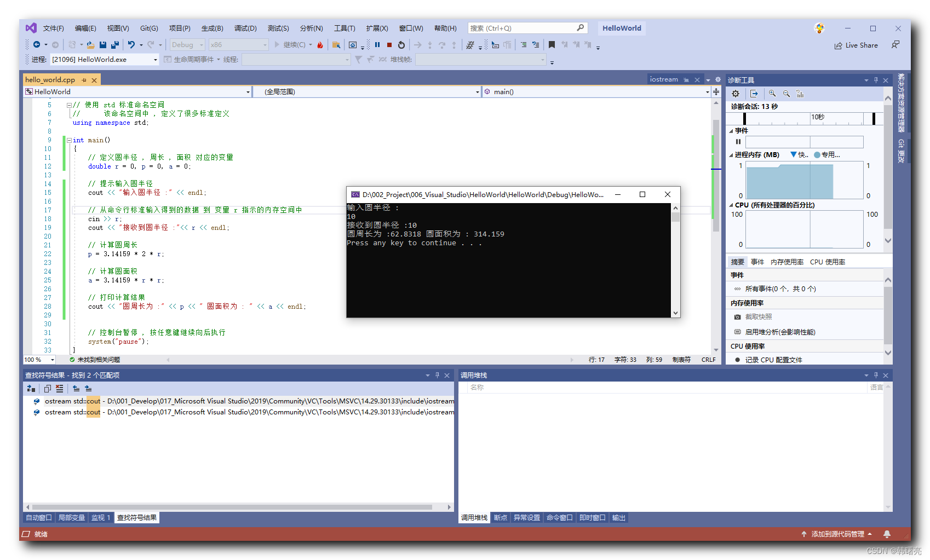Open the 100 % zoom level dropdown

[x=39, y=360]
